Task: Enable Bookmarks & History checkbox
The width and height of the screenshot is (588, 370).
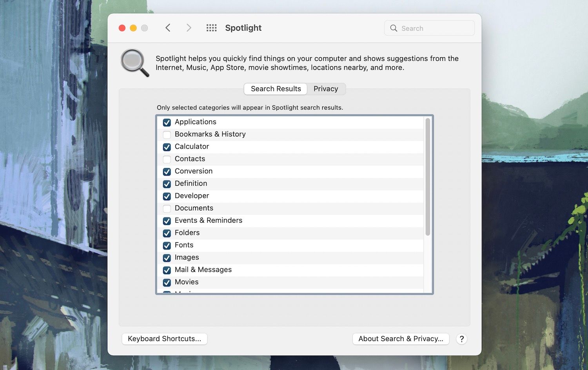Action: coord(167,135)
